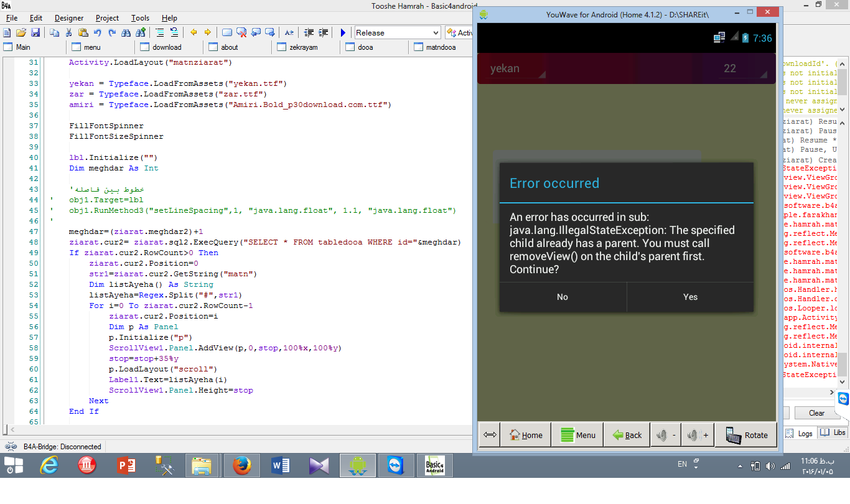Lower emulator volume with speaker minus button
Viewport: 850px width, 504px height.
tap(665, 435)
